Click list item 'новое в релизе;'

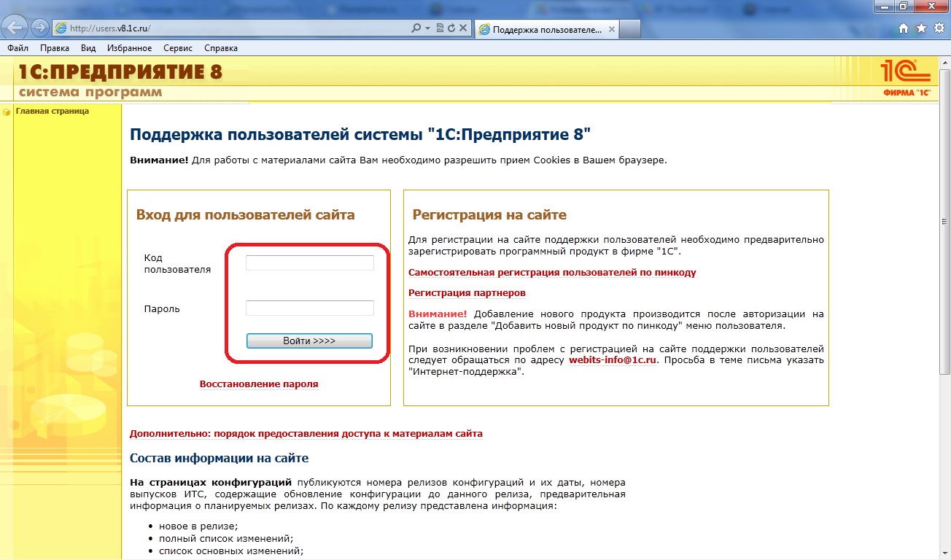point(198,526)
